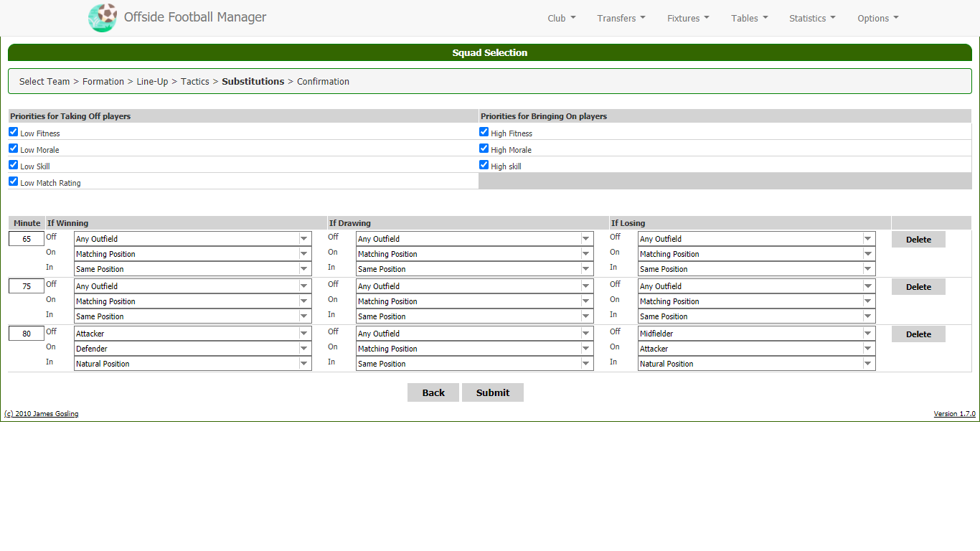Open the Version 1.7.0 link

tap(953, 414)
